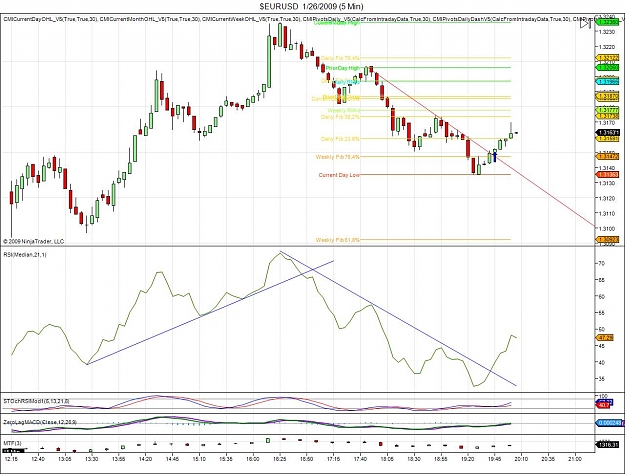Click the cyan price marker on the price axis
This screenshot has height=474, width=625.
tap(607, 81)
